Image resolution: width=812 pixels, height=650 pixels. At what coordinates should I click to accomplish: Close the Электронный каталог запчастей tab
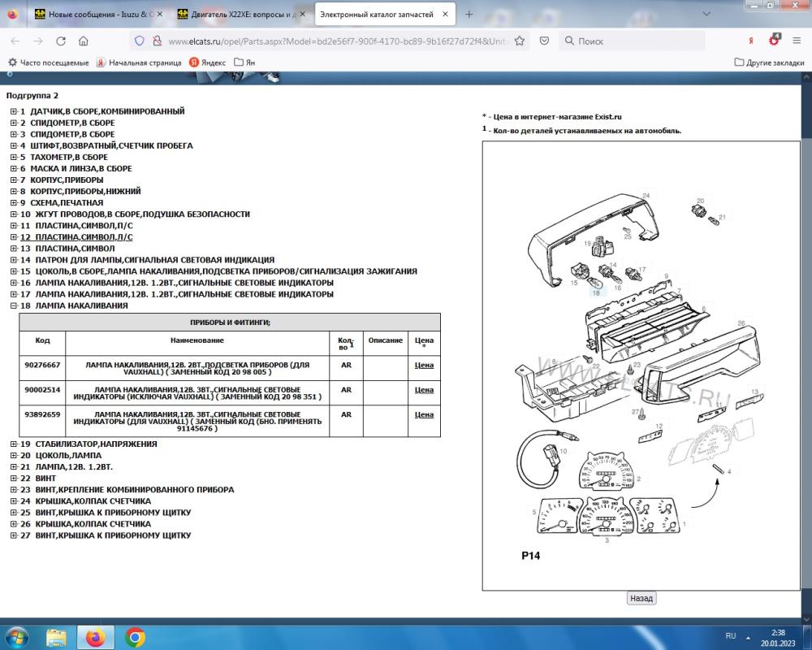point(445,15)
